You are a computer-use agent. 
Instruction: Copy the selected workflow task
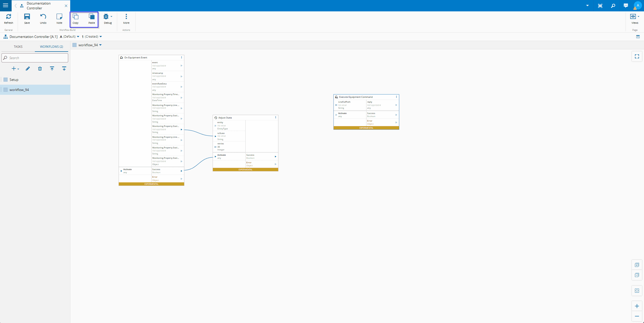pyautogui.click(x=76, y=19)
